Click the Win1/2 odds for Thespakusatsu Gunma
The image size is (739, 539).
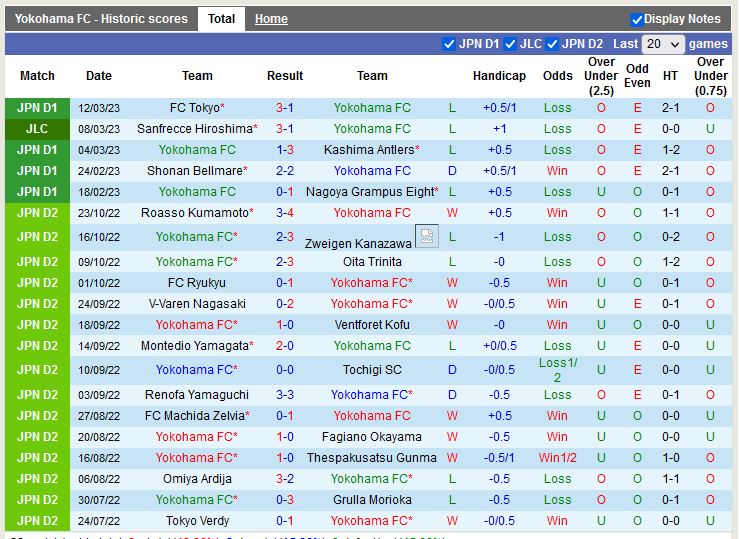(x=558, y=458)
